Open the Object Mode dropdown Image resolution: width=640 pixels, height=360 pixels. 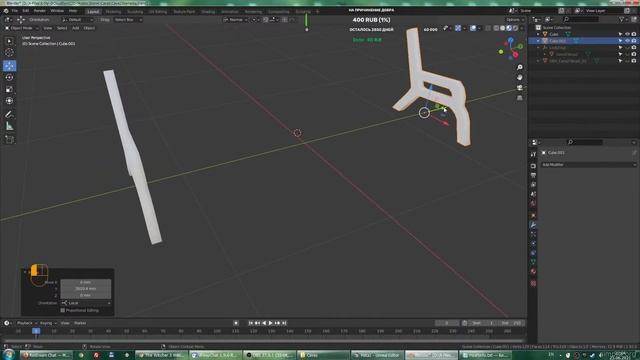tap(22, 28)
